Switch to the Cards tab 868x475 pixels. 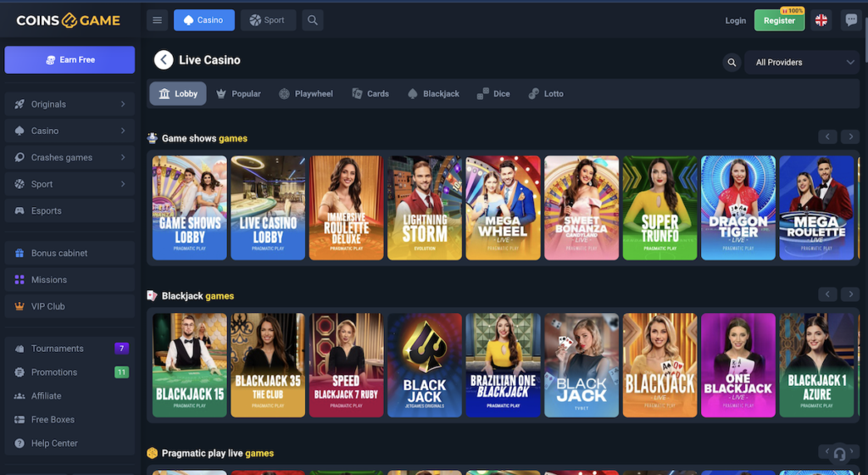pyautogui.click(x=370, y=93)
